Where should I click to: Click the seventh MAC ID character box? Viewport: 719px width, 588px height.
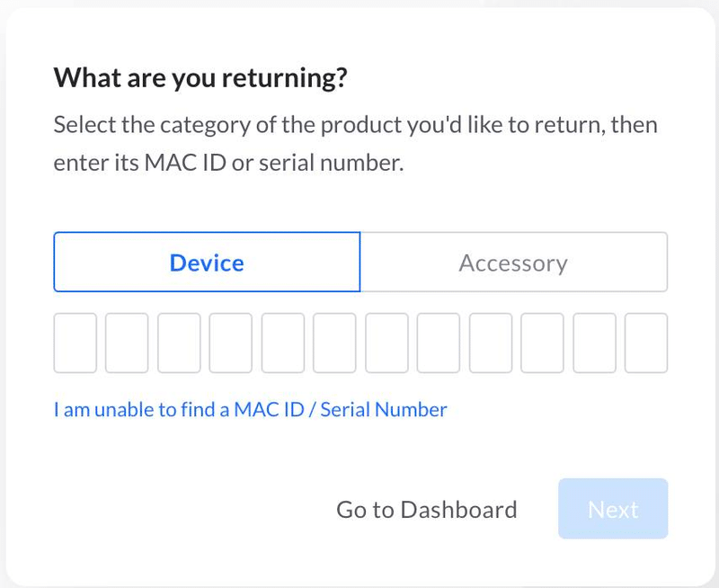tap(386, 343)
